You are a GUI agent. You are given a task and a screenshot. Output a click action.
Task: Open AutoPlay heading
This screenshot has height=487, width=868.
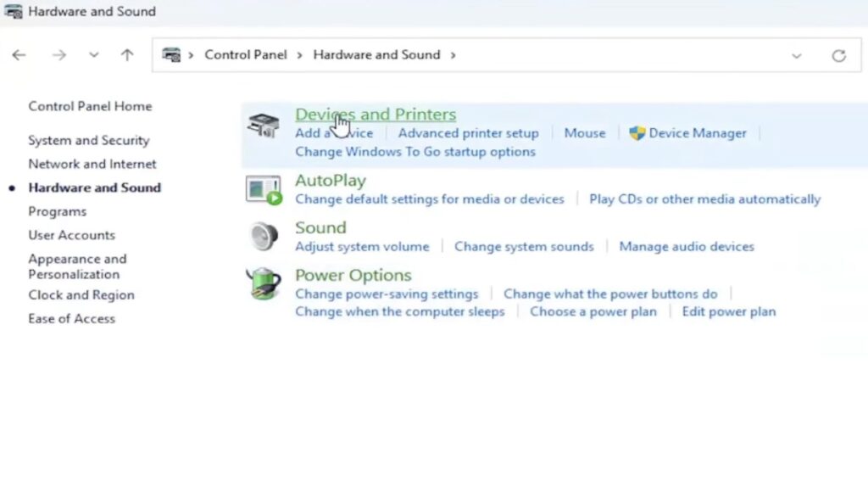coord(331,181)
